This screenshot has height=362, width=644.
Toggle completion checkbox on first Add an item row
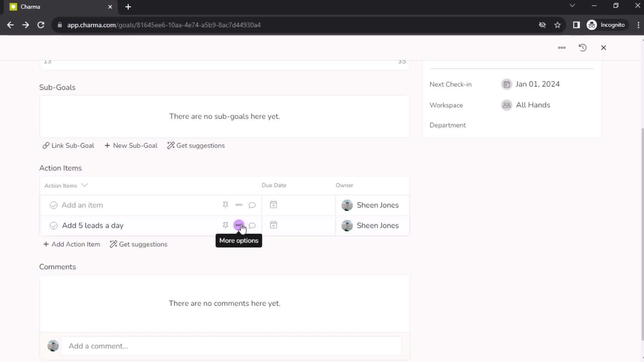coord(54,205)
